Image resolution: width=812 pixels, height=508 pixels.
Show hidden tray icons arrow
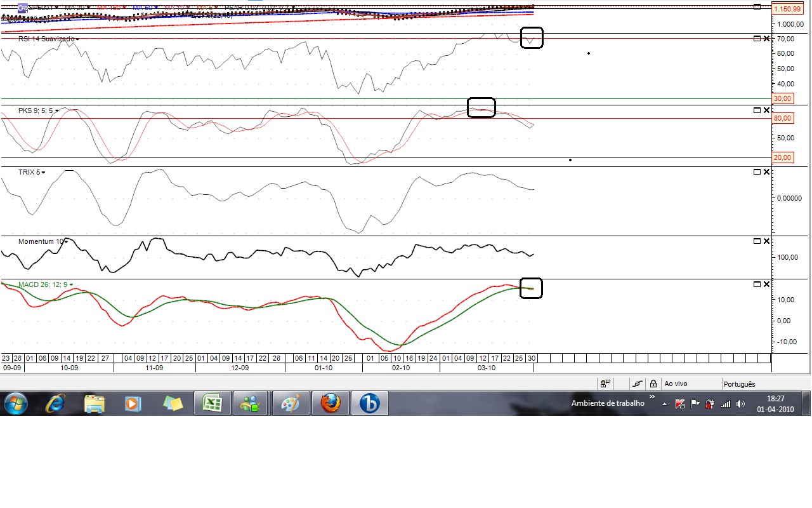pyautogui.click(x=664, y=404)
